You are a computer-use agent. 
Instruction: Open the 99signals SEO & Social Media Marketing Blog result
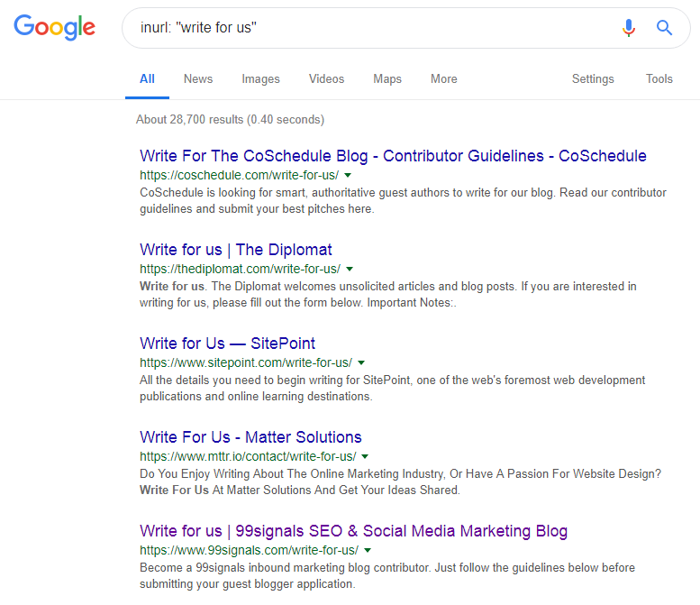coord(353,531)
